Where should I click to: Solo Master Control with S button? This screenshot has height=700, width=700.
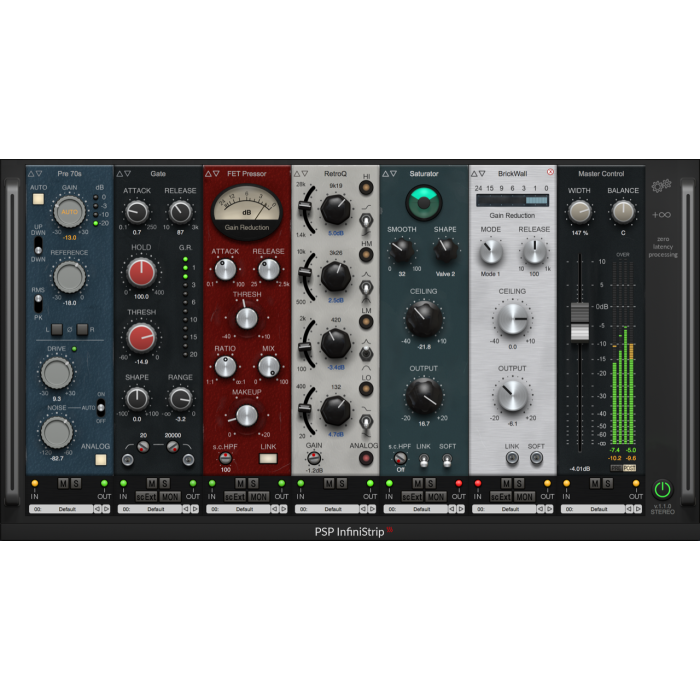[x=607, y=483]
